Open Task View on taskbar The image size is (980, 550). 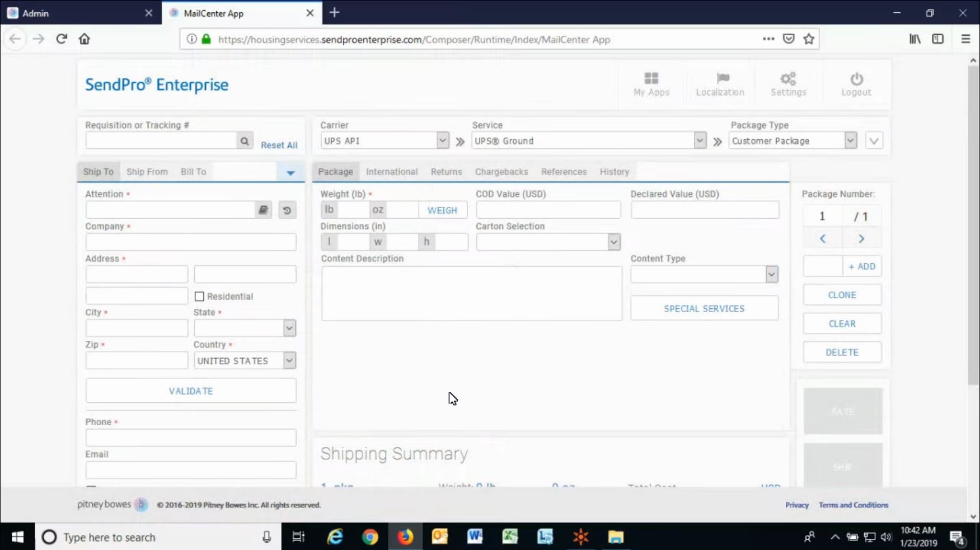[x=298, y=537]
